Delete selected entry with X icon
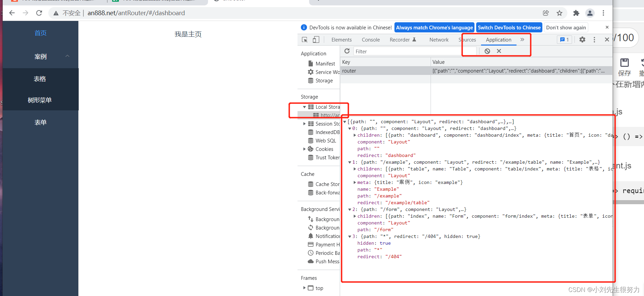The image size is (644, 296). coord(499,51)
